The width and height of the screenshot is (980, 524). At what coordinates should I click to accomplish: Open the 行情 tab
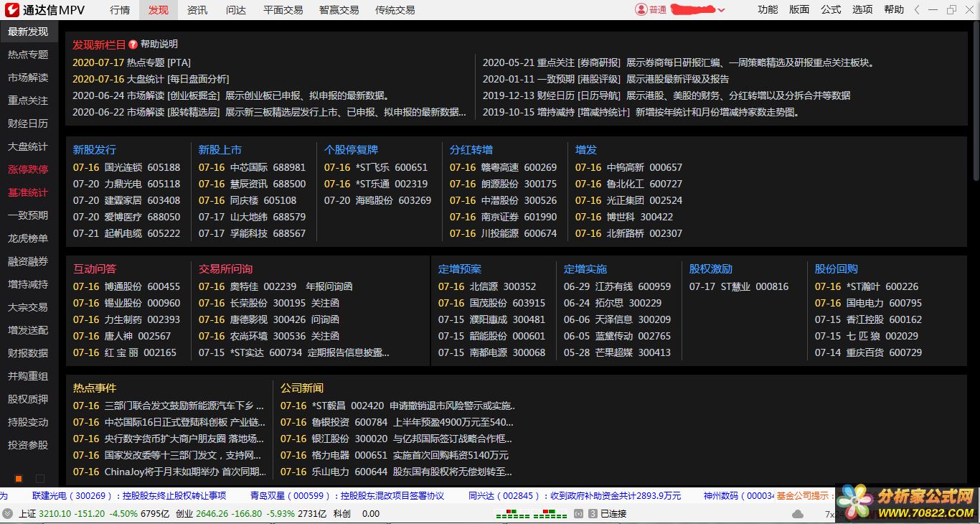[x=120, y=10]
